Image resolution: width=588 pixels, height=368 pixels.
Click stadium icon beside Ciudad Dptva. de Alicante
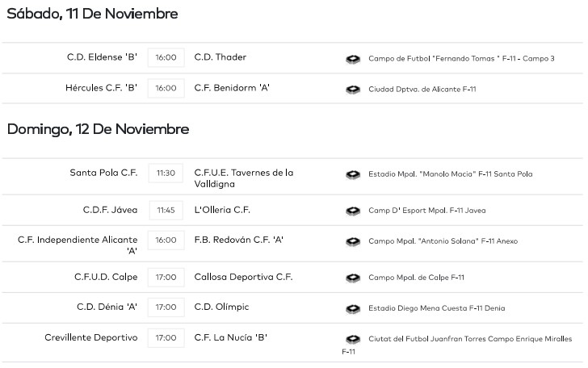coord(352,89)
